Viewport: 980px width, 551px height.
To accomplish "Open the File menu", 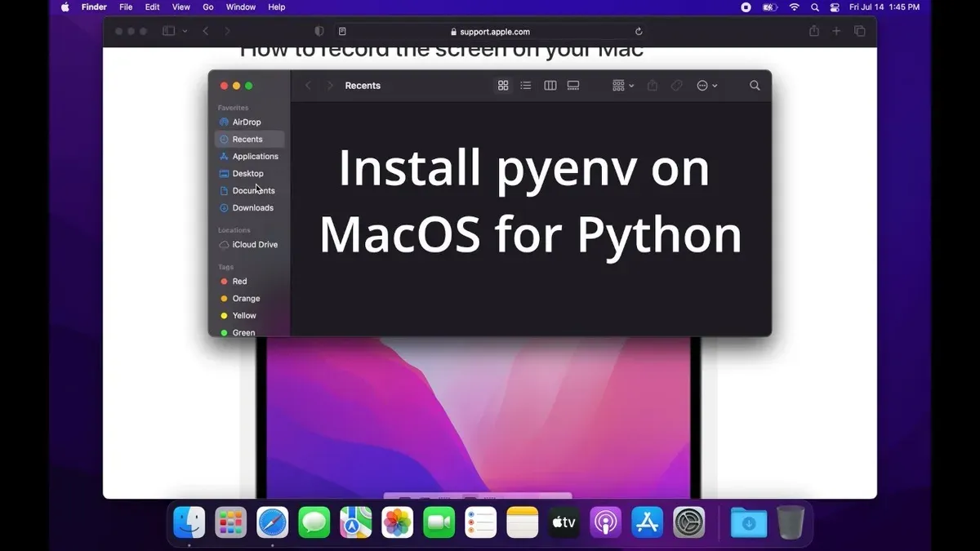I will (x=126, y=7).
